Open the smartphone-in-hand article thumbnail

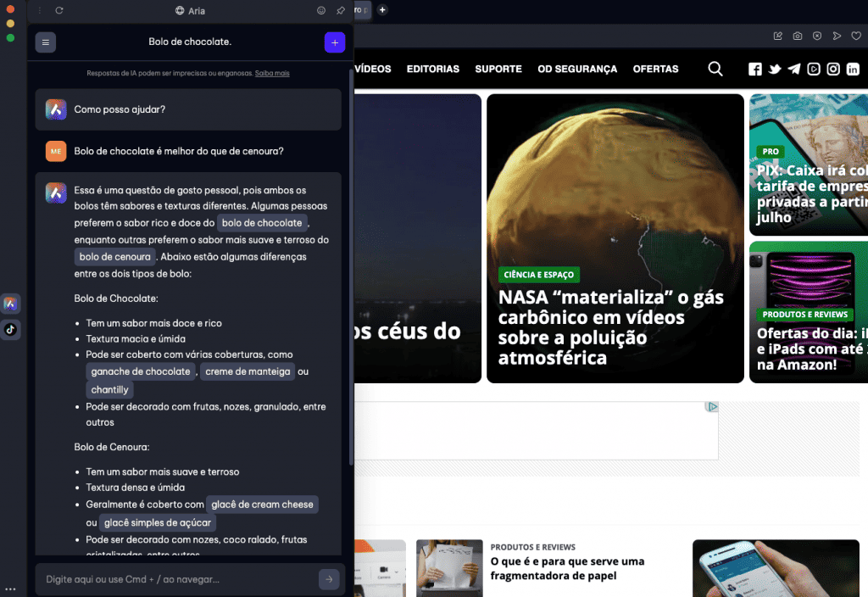click(x=776, y=568)
